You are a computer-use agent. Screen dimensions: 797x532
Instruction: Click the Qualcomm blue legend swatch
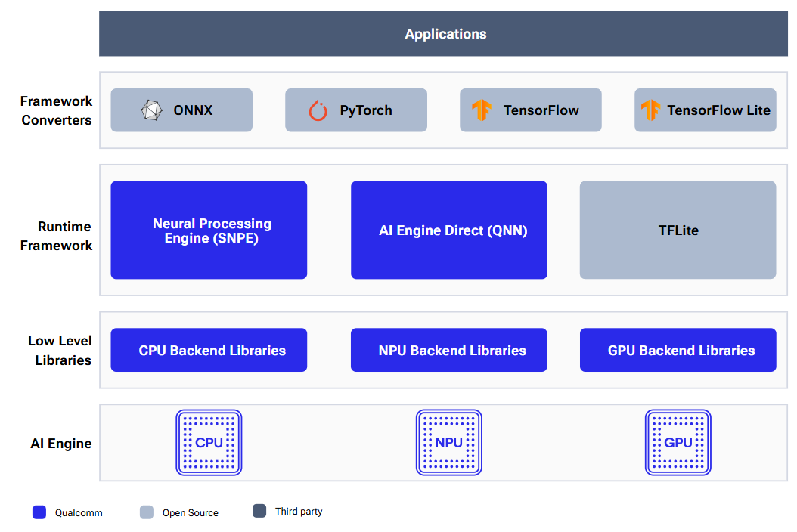[39, 512]
